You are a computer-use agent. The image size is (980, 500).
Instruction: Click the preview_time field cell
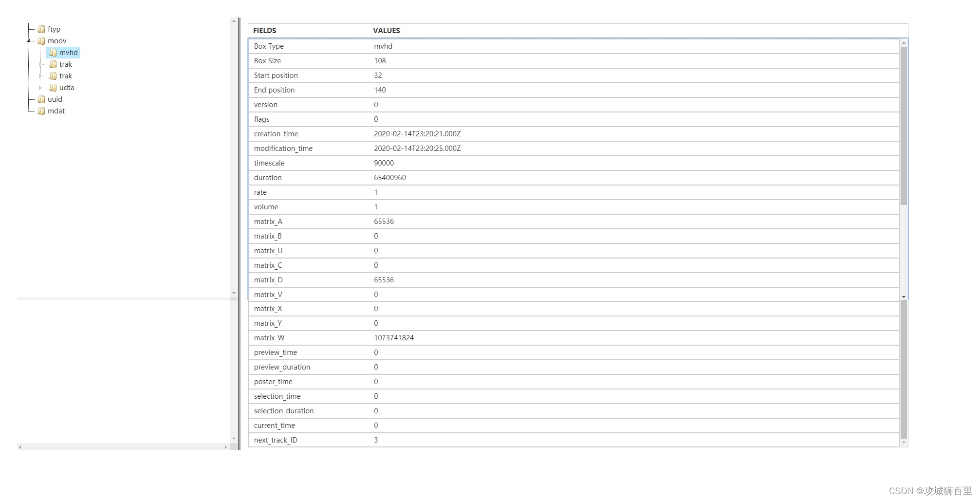tap(275, 352)
